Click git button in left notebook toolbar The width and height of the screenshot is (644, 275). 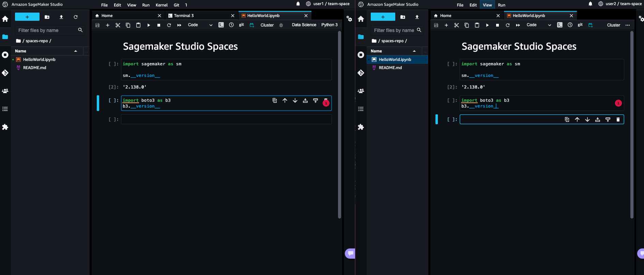(x=242, y=25)
